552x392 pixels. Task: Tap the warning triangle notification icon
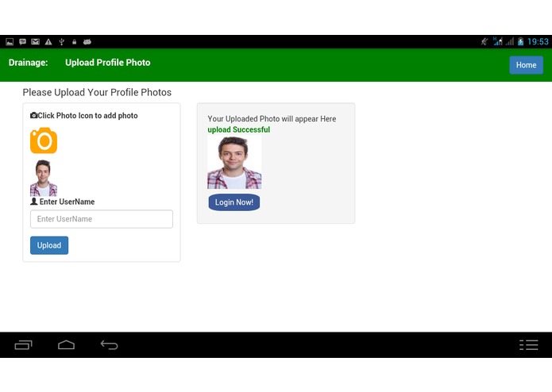pyautogui.click(x=48, y=42)
